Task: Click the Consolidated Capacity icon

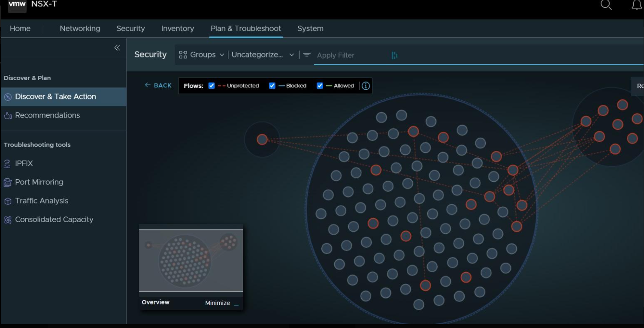Action: tap(7, 220)
